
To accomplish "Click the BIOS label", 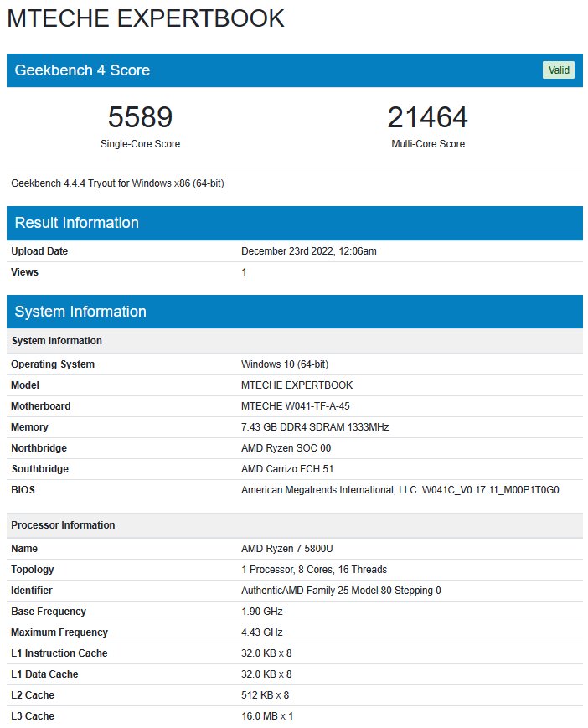I will (23, 490).
